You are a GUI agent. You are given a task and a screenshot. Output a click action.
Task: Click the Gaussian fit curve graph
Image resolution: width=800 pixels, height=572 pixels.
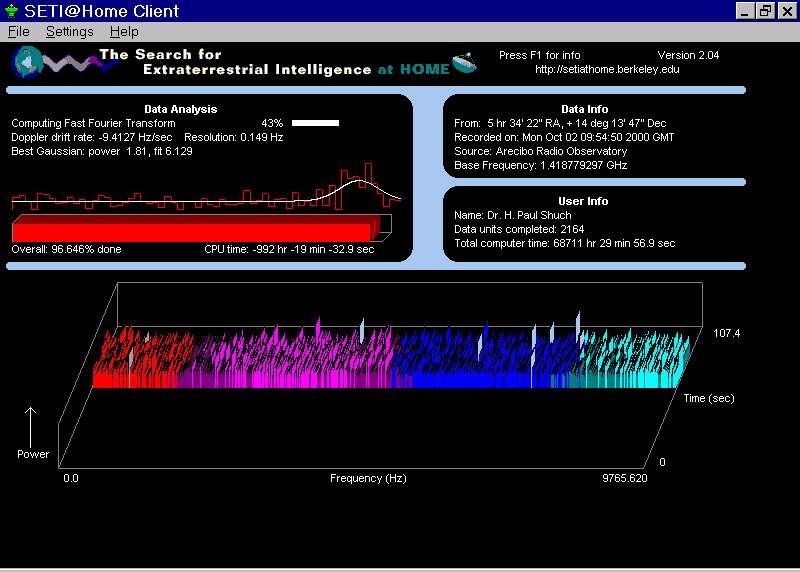pyautogui.click(x=206, y=187)
